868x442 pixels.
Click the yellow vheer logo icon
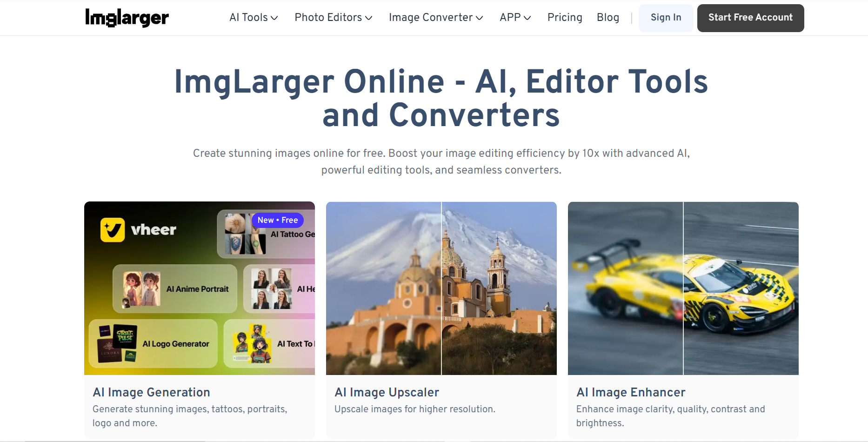113,230
